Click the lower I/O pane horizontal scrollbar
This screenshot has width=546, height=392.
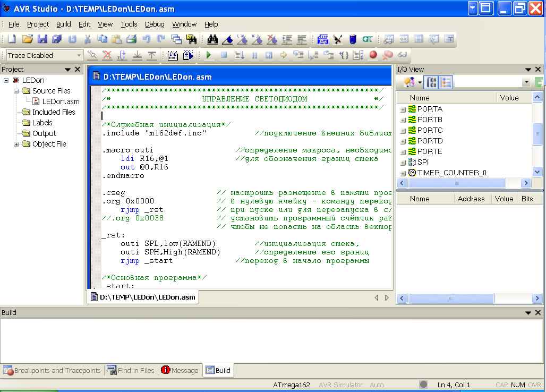451,299
